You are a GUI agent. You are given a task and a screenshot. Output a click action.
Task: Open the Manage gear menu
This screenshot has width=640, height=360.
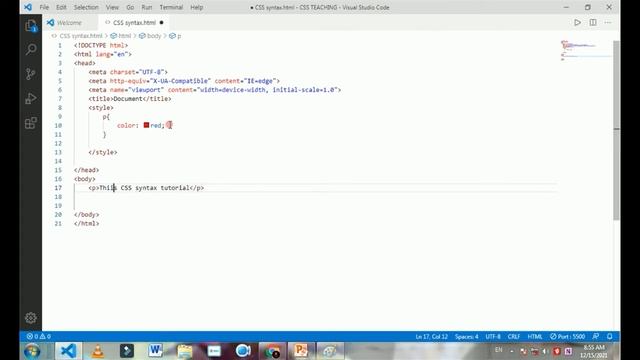click(31, 318)
